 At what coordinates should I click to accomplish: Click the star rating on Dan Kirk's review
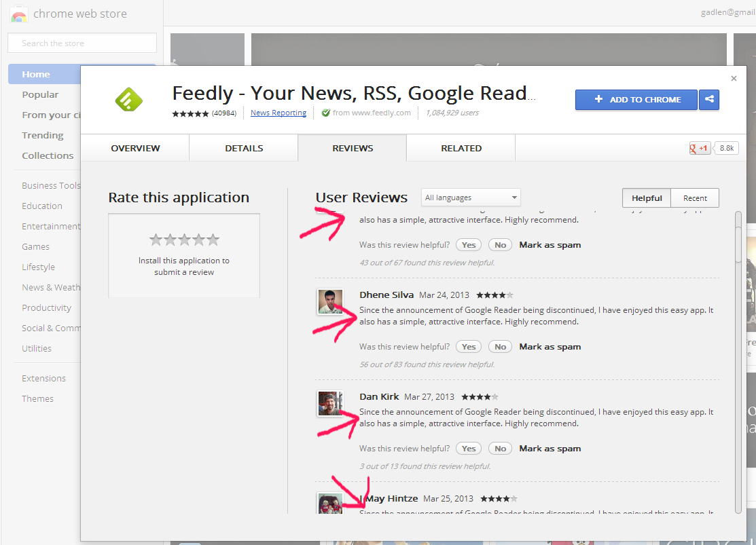(480, 397)
